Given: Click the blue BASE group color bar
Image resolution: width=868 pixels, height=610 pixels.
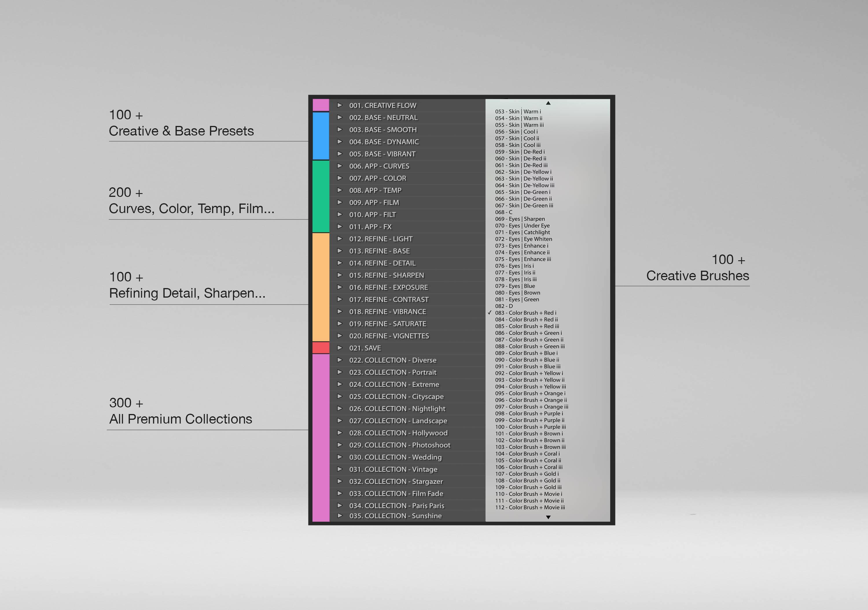Looking at the screenshot, I should (321, 136).
